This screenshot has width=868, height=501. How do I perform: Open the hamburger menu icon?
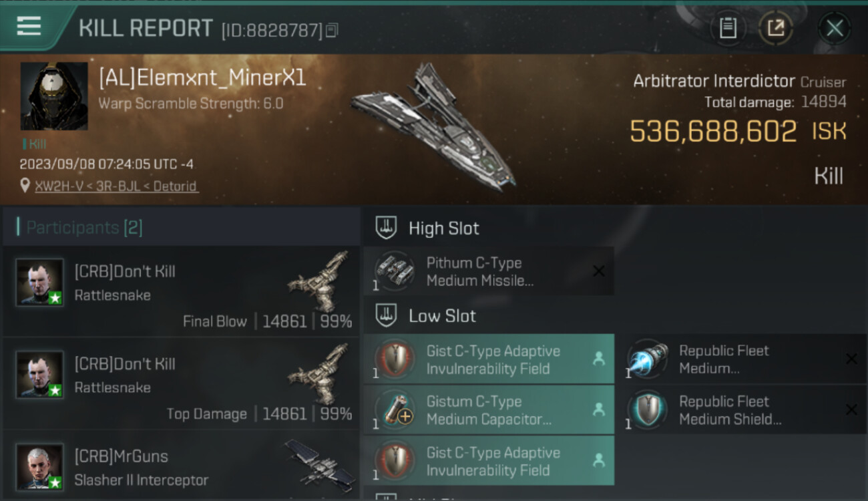[29, 26]
